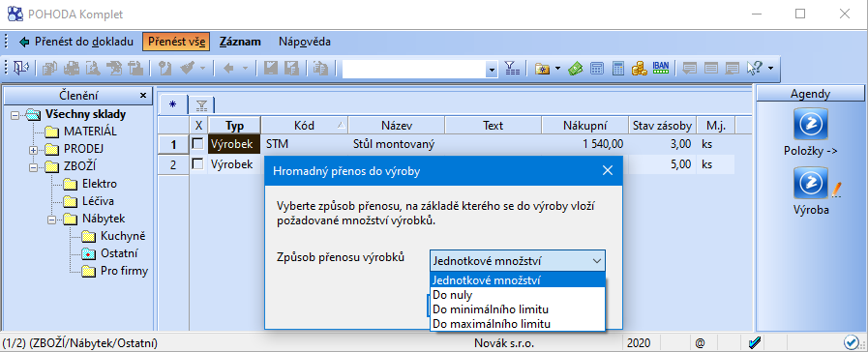Image resolution: width=868 pixels, height=352 pixels.
Task: Open the tall calculator icon beside the coins
Action: click(x=618, y=68)
